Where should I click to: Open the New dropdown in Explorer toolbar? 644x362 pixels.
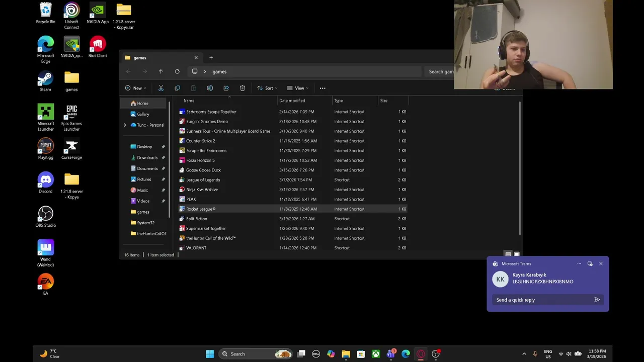[x=135, y=88]
